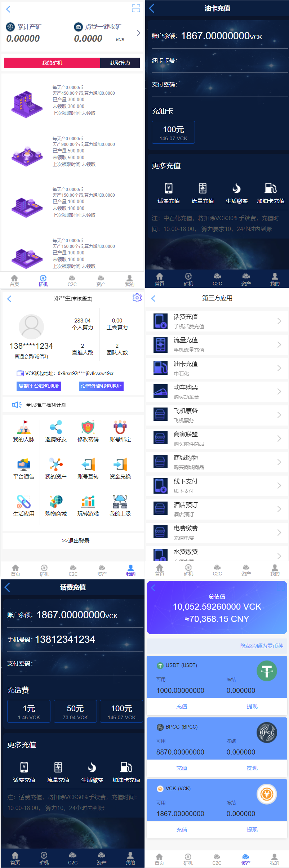289x868 pixels.
Task: Select the 我的矿机 tab
Action: (x=52, y=63)
